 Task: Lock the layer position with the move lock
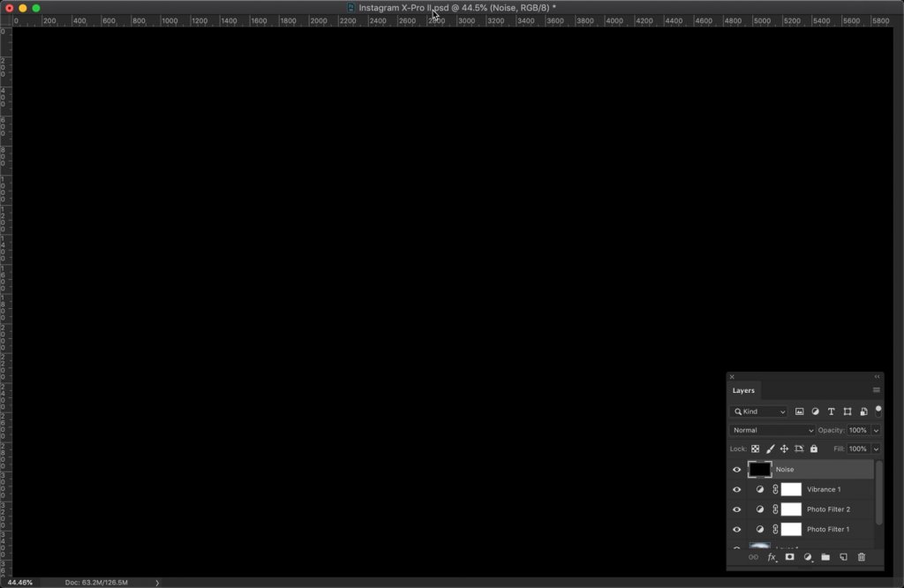(x=784, y=449)
